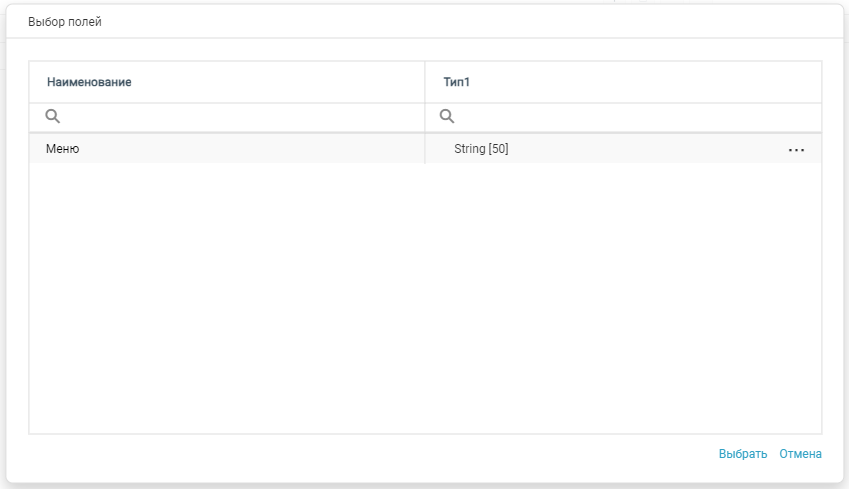Select the Меню row name cell
The height and width of the screenshot is (489, 849).
click(227, 149)
